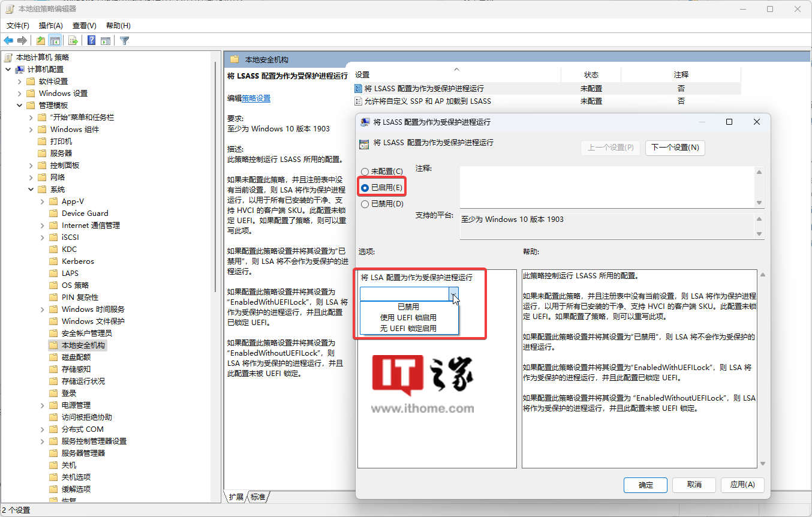Sort by the 注释 column header
The height and width of the screenshot is (517, 812).
click(x=681, y=75)
